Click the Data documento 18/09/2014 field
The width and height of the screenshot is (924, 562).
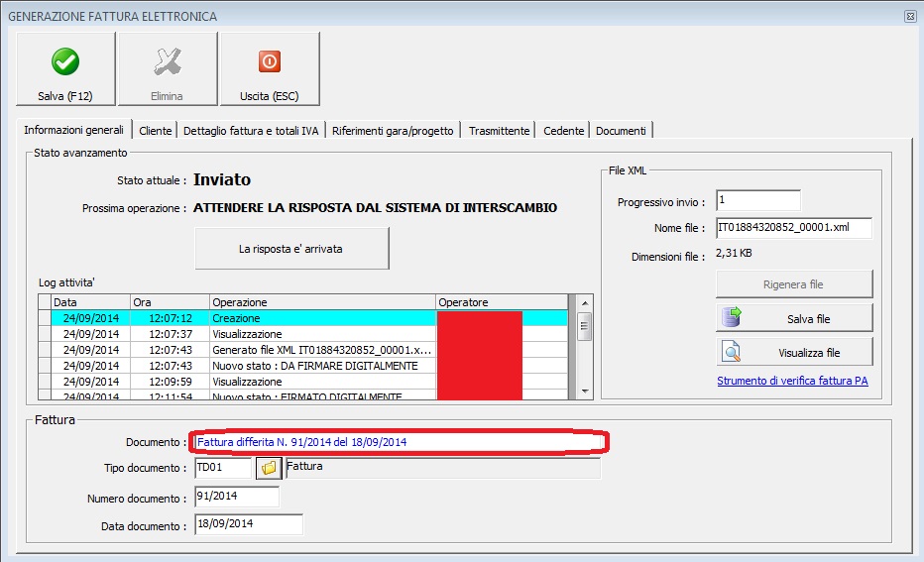point(249,524)
